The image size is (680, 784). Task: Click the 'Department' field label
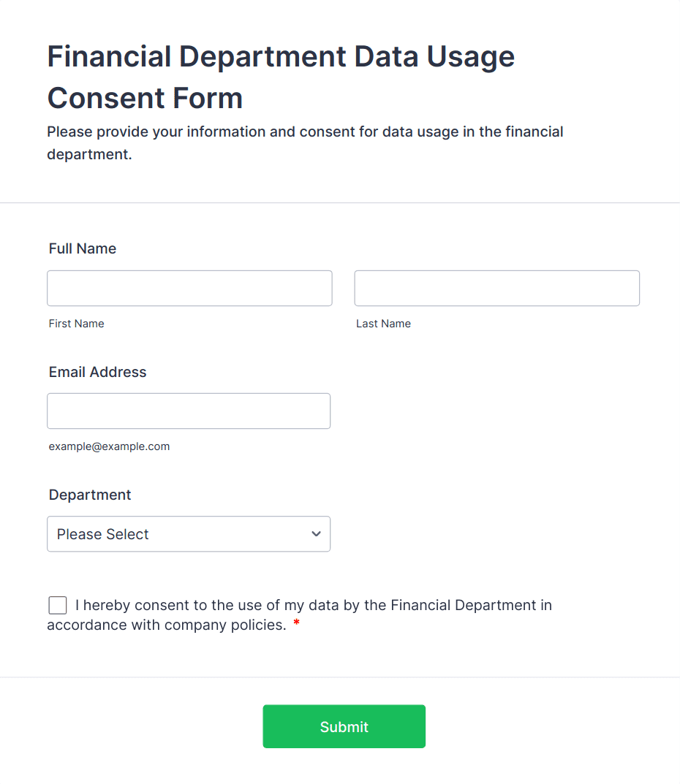tap(90, 495)
